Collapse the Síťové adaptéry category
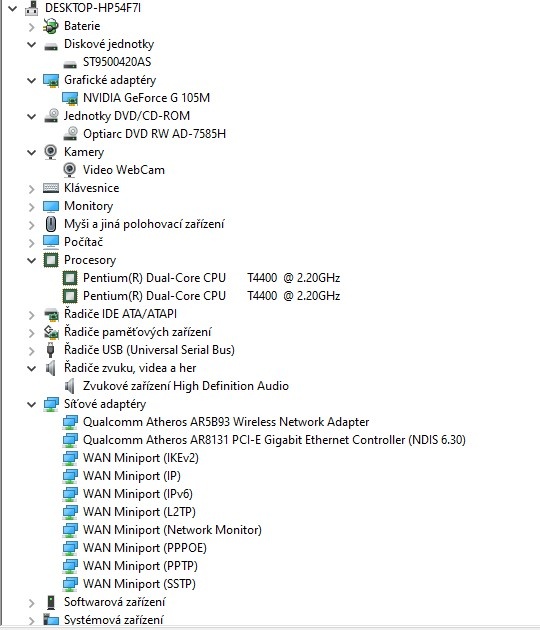 pos(31,405)
